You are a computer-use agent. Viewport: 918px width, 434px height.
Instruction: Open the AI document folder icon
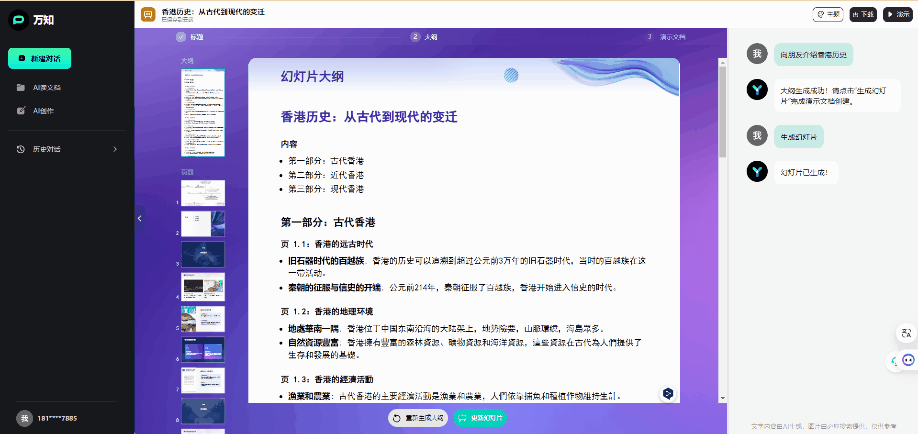[22, 87]
